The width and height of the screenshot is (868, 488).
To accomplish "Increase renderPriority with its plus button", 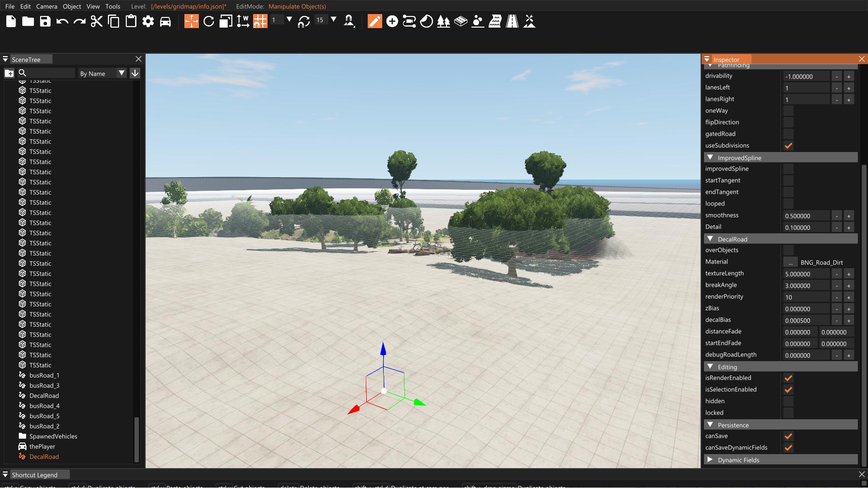I will pos(849,297).
